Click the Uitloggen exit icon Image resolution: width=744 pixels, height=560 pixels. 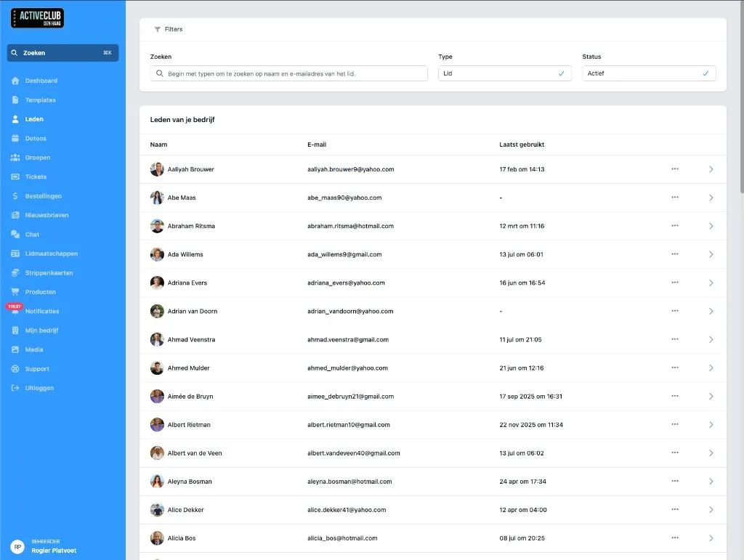click(x=15, y=388)
